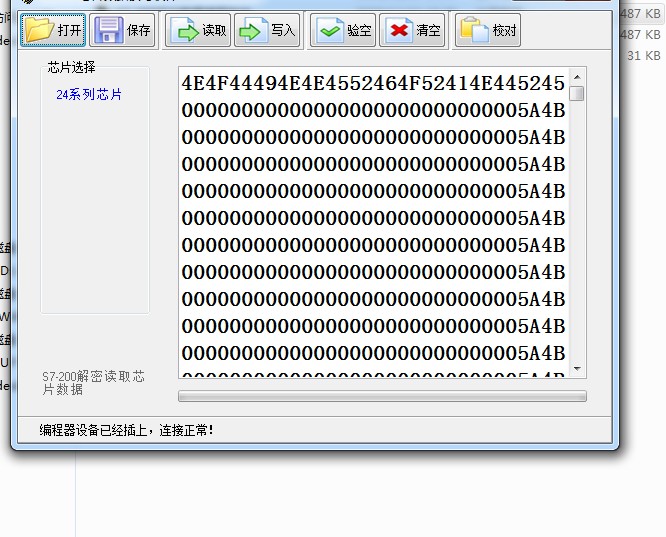Select 24系列芯片 in the chip list

[x=89, y=95]
